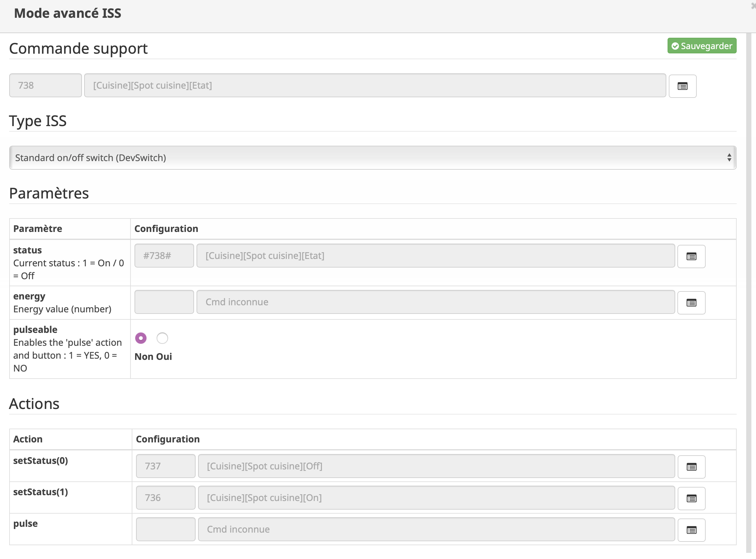756x559 pixels.
Task: Open command picker in energy row
Action: click(x=691, y=303)
